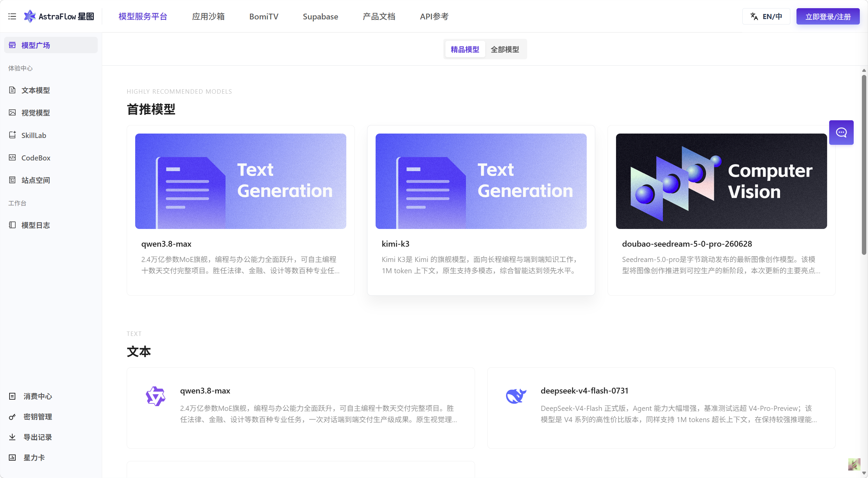Click the 模型广场 sidebar icon
868x478 pixels.
tap(12, 45)
